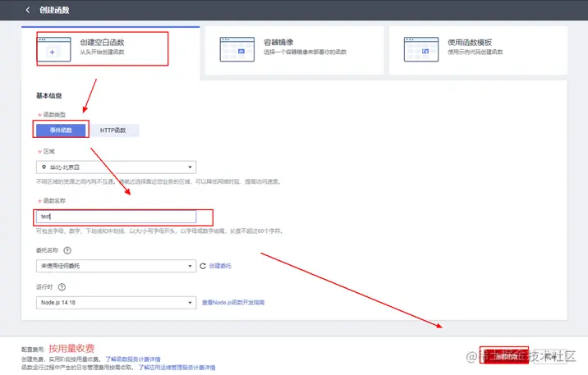Click the 使用函数模板 card icon
Image resolution: width=588 pixels, height=375 pixels.
click(421, 49)
